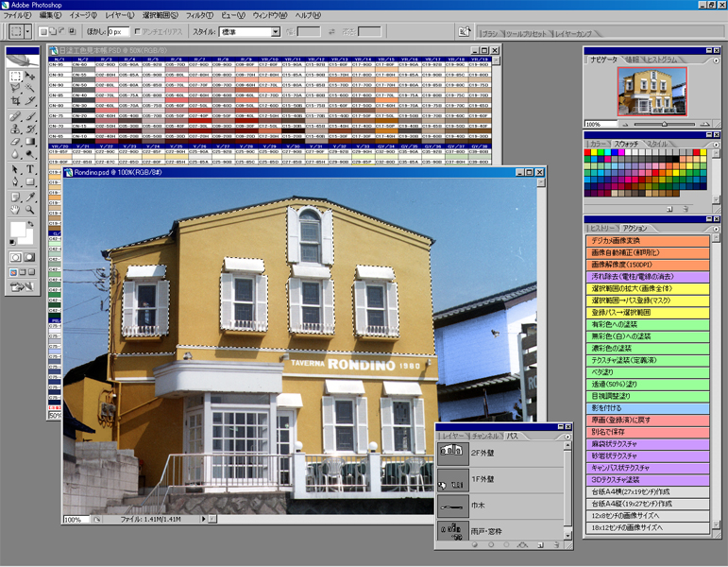Click the Jump to ImageReady icon
The image size is (728, 567).
[23, 286]
